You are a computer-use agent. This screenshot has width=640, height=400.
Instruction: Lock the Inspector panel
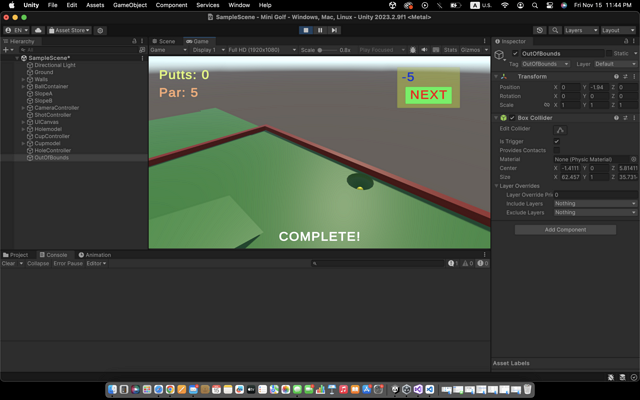point(626,41)
